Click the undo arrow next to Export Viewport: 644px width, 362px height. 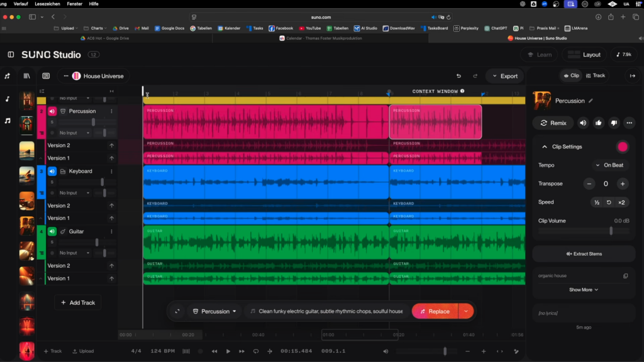click(x=458, y=76)
